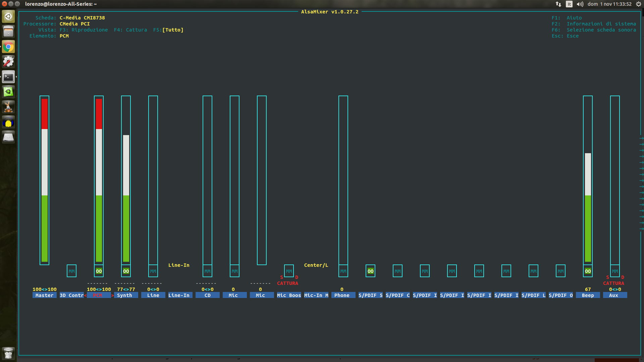
Task: Toggle the Synth mute indicator
Action: [126, 271]
